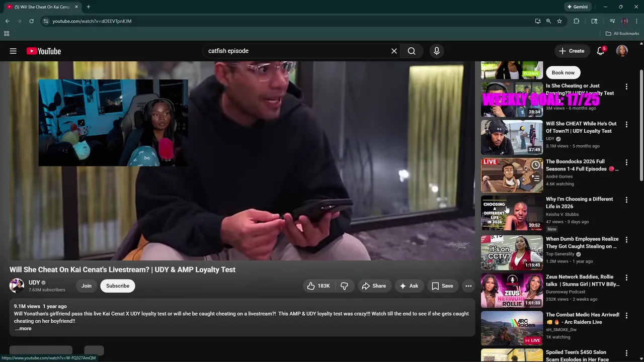This screenshot has width=644, height=362.
Task: Expand description with ...more
Action: click(x=23, y=329)
